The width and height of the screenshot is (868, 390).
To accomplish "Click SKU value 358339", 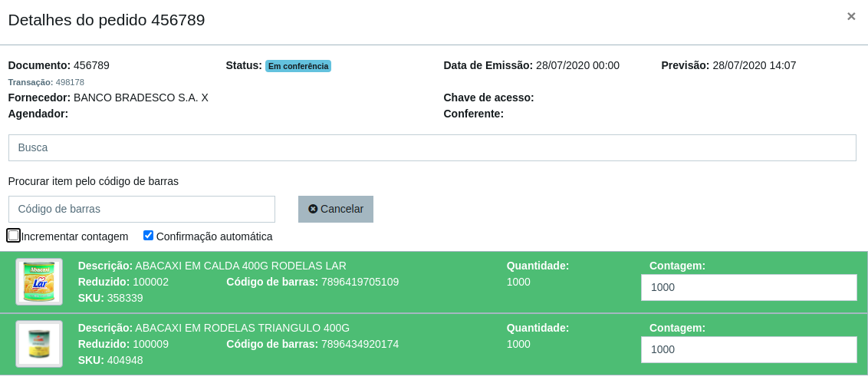I will (x=125, y=298).
